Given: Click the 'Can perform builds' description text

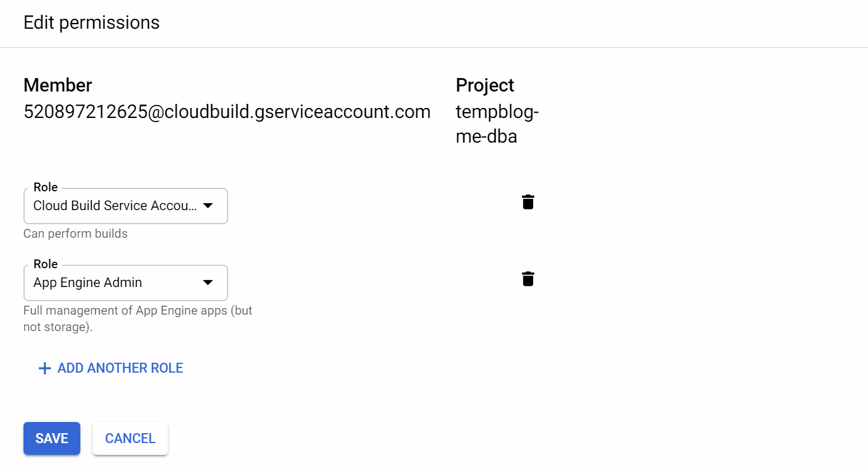Looking at the screenshot, I should pos(75,234).
